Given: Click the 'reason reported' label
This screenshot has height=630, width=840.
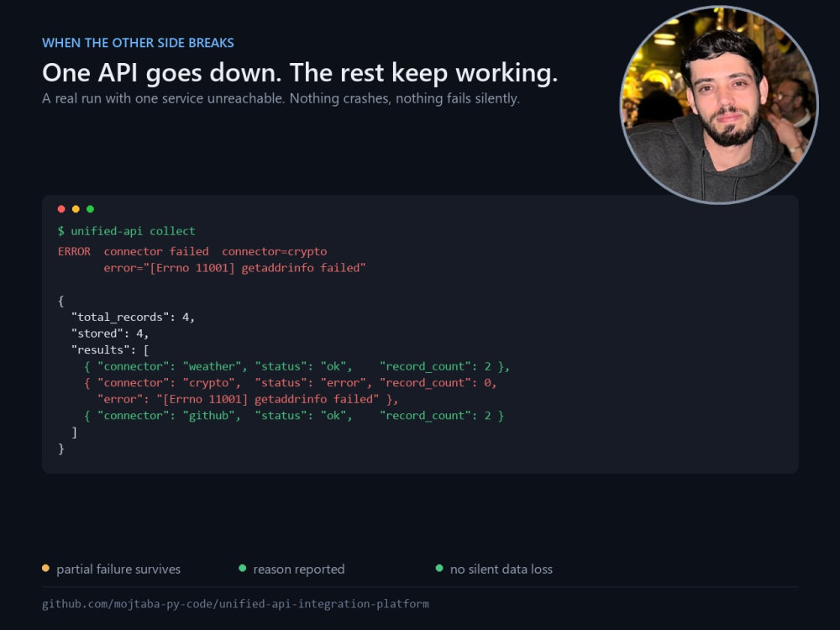Looking at the screenshot, I should (299, 569).
